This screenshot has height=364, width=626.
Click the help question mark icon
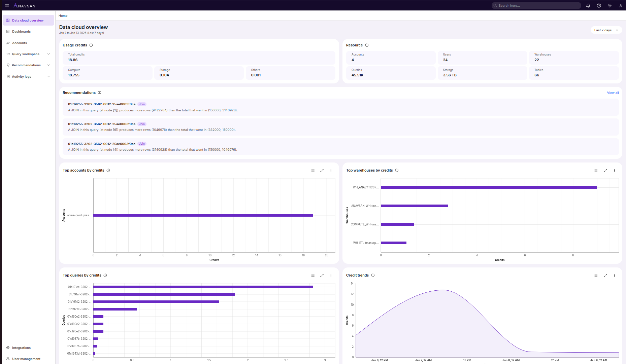[599, 6]
